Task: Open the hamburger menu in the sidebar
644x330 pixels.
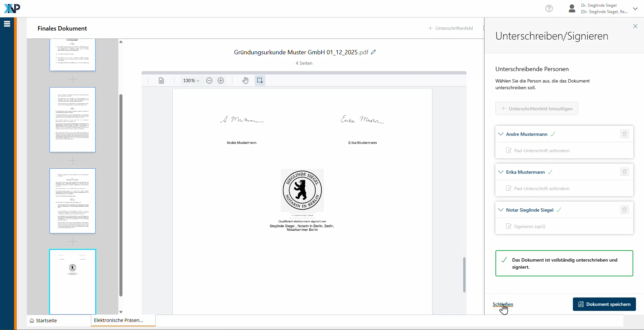Action: [x=7, y=24]
